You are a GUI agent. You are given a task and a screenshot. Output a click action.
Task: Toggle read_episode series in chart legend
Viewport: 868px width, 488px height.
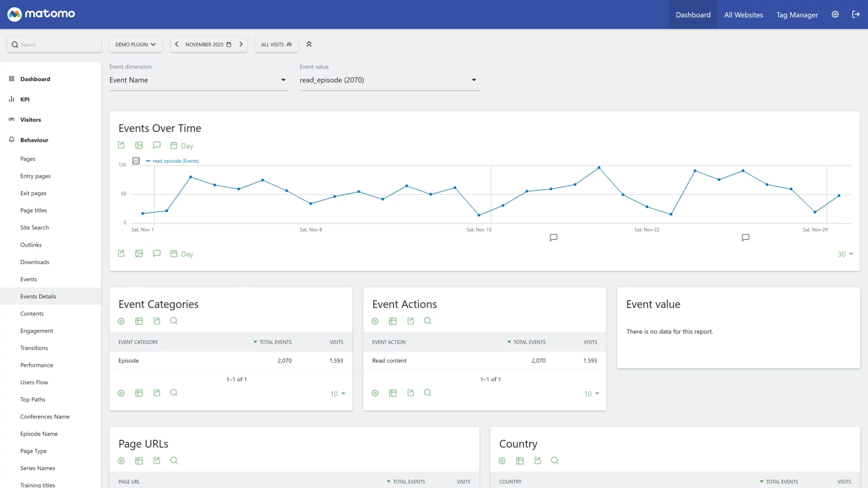point(175,161)
